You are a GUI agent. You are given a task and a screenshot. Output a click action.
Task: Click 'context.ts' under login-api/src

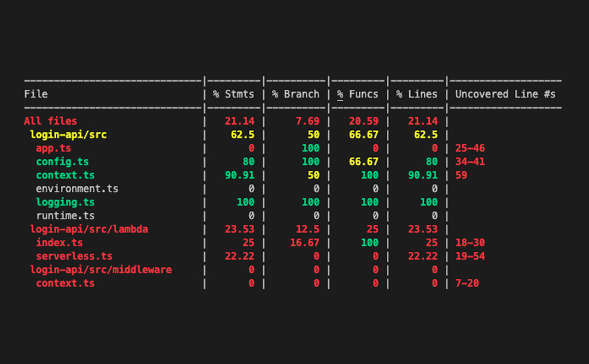(65, 175)
